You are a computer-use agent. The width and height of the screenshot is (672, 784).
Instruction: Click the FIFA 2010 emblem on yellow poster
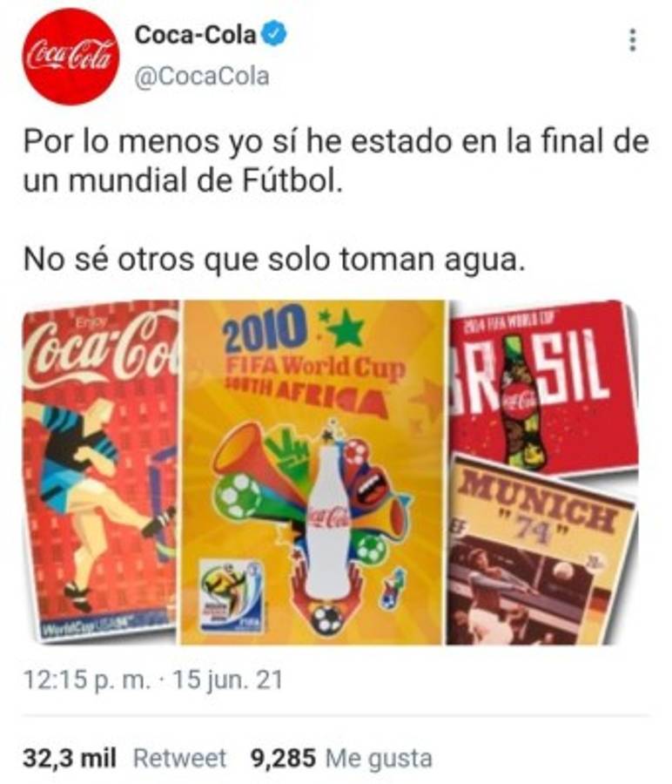231,595
